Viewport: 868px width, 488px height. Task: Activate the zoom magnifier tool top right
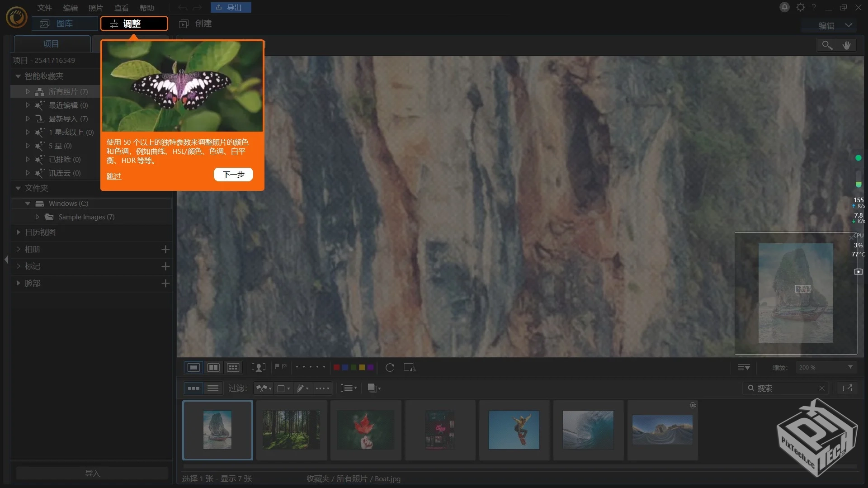pyautogui.click(x=827, y=45)
